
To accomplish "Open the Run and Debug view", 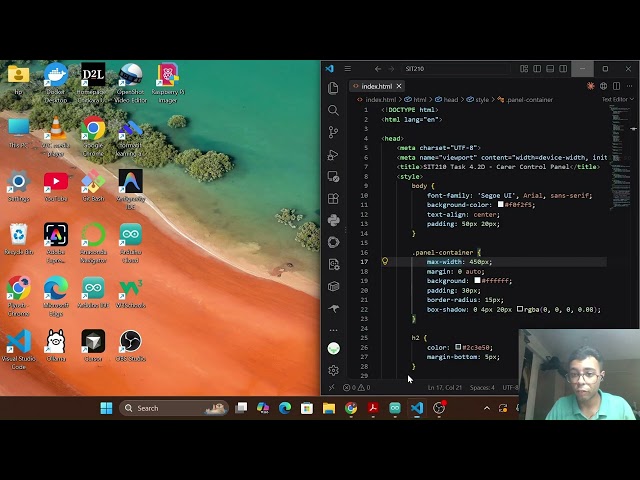I will coord(333,155).
